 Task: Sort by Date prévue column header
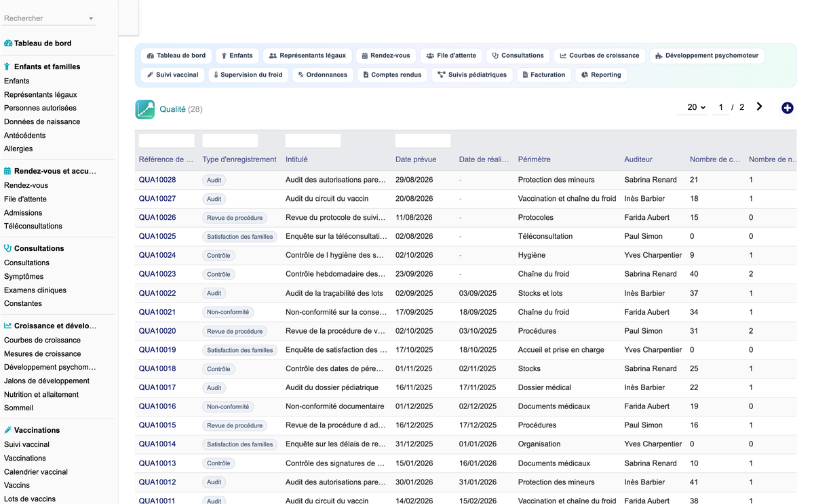pyautogui.click(x=416, y=159)
